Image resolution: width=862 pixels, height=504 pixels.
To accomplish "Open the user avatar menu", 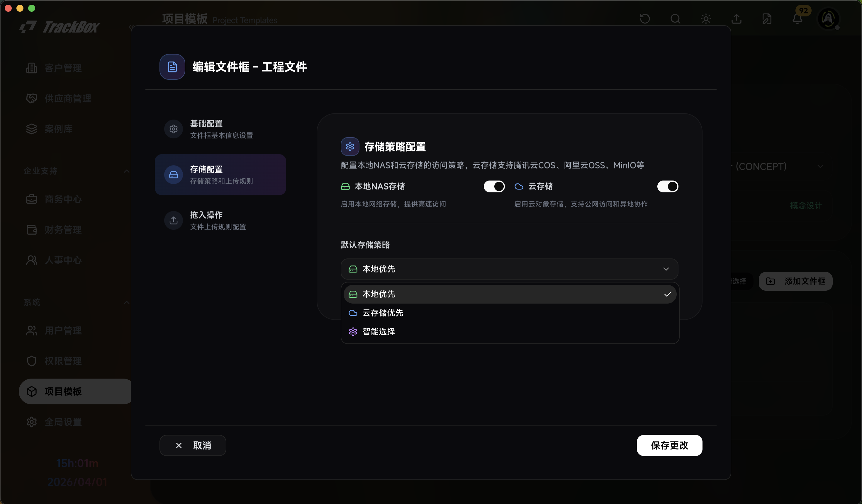I will [828, 19].
